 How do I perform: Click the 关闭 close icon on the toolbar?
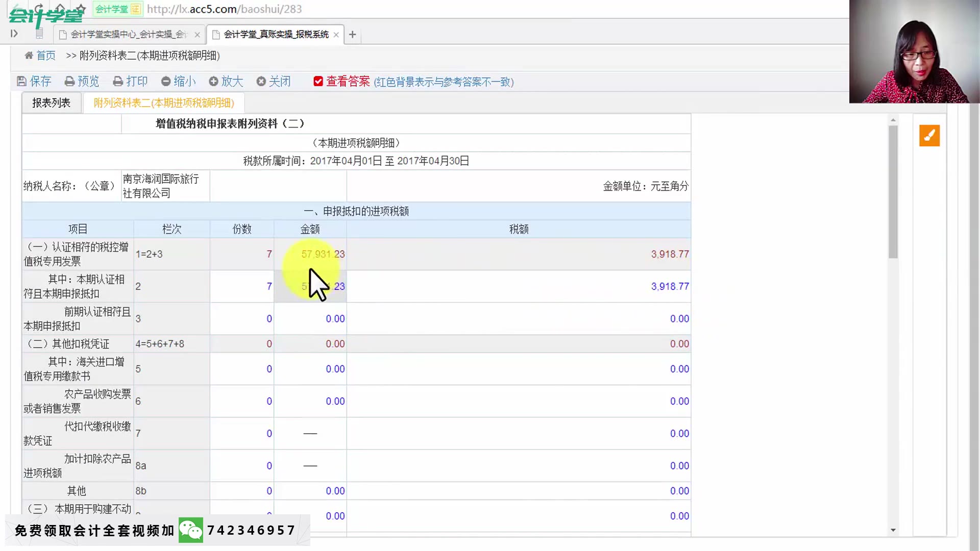click(261, 81)
